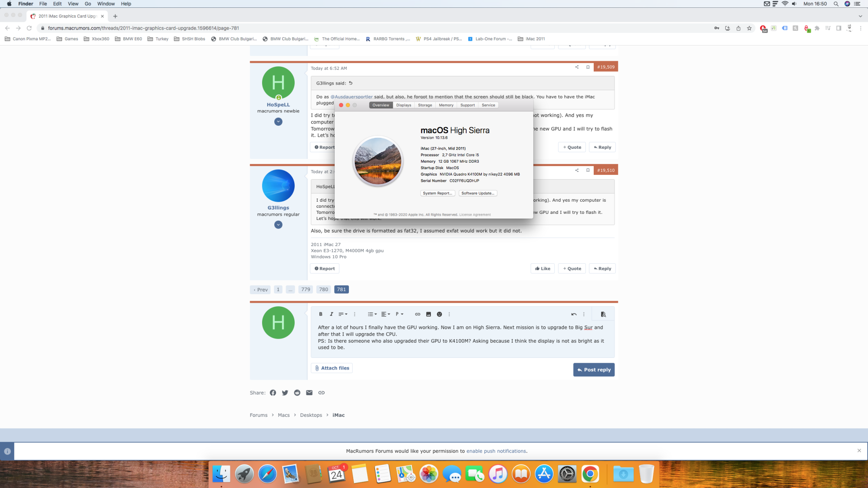The height and width of the screenshot is (488, 868).
Task: Click share icon on post #19,510
Action: tap(577, 170)
